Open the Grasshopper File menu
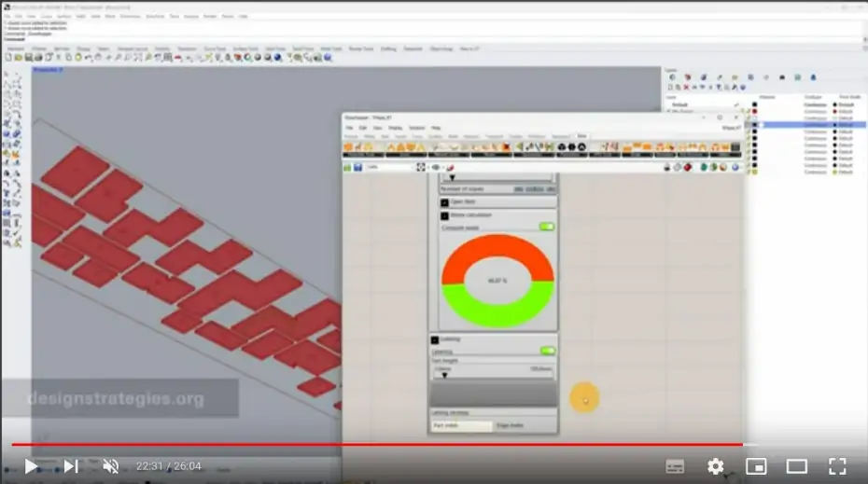This screenshot has height=484, width=868. [x=349, y=128]
